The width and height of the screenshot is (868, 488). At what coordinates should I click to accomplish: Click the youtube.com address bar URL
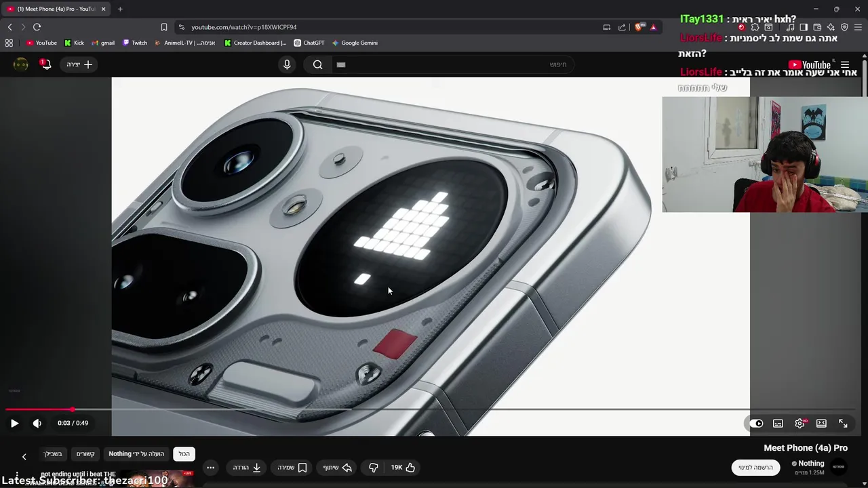pyautogui.click(x=244, y=27)
